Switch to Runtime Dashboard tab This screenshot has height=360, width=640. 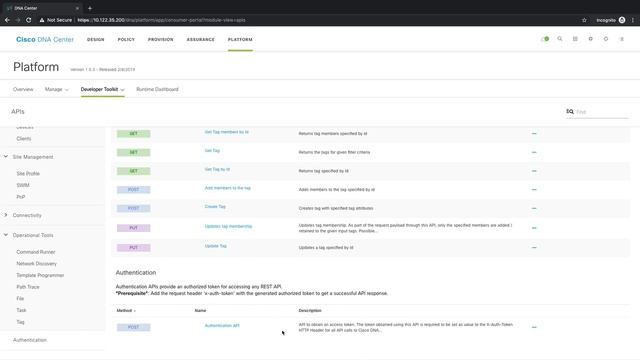[x=157, y=89]
